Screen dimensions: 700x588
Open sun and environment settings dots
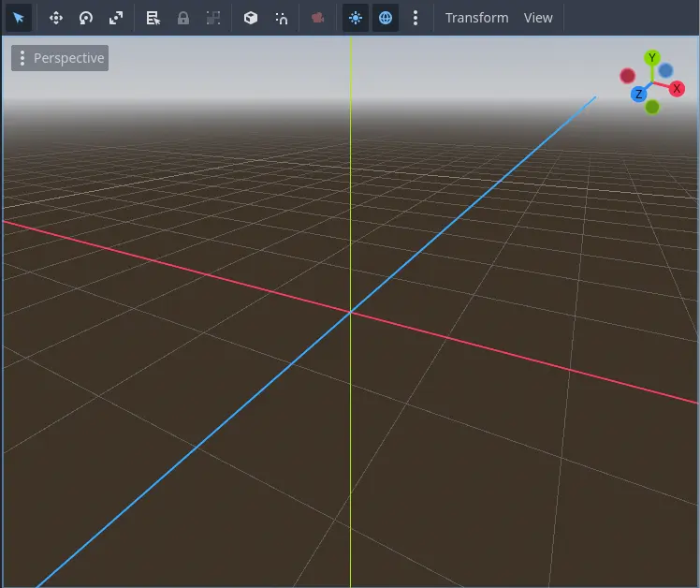coord(416,18)
